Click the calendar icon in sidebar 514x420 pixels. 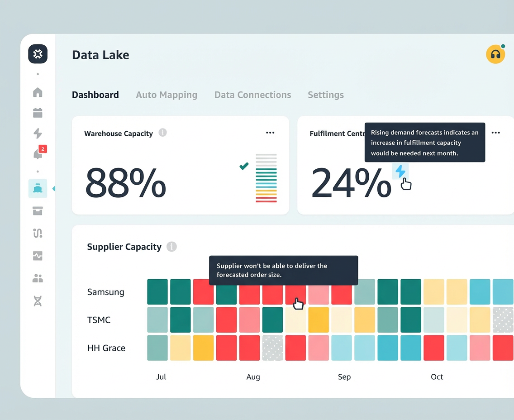coord(38,113)
